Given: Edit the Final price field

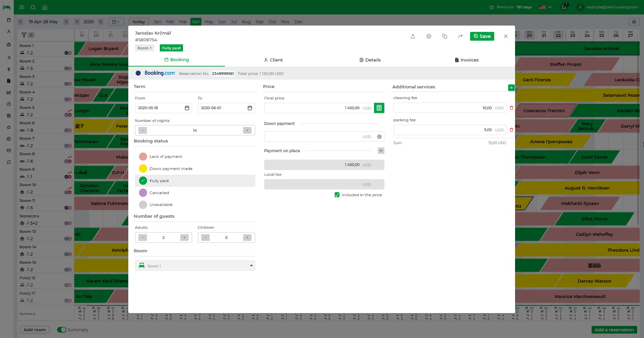Looking at the screenshot, I should coord(319,108).
